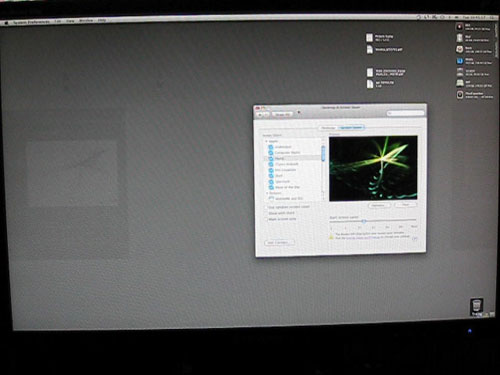Click the Start screen saver slider handle
Screen dimensions: 500x375
(364, 221)
